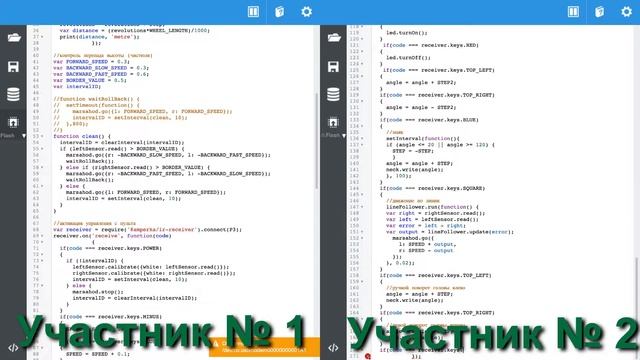Click line number 143 in participant 2 gutter
Viewport: 640px width, 360px height.
[354, 182]
